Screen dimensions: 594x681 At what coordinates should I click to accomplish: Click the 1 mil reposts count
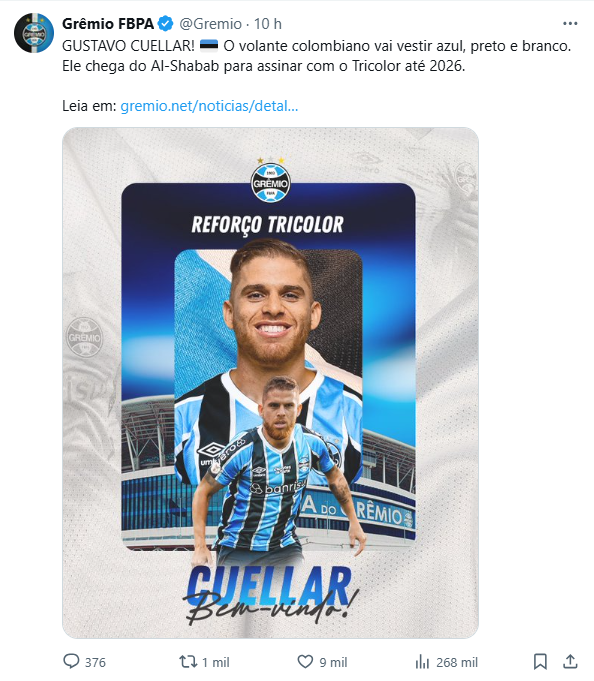[x=216, y=662]
